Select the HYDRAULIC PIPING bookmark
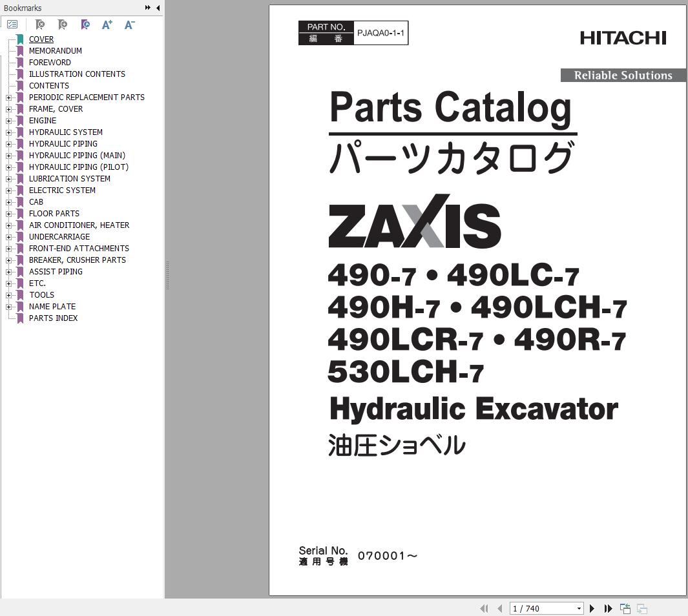This screenshot has height=616, width=688. (x=63, y=144)
